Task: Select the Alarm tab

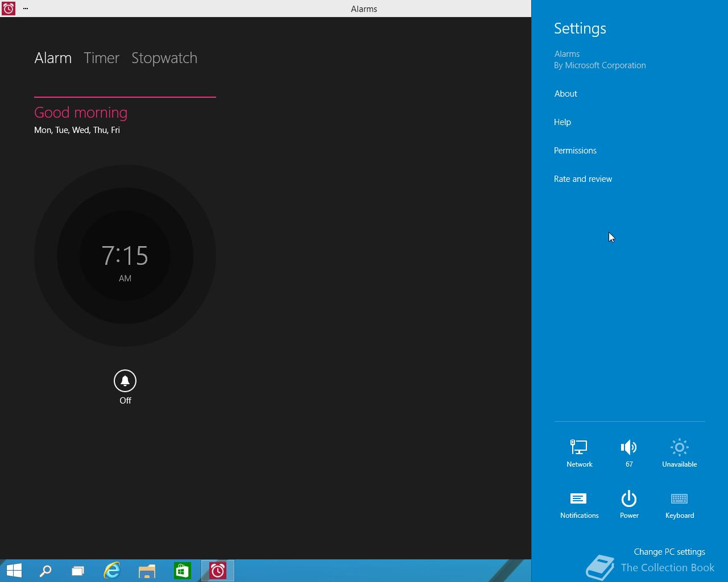Action: [x=53, y=58]
